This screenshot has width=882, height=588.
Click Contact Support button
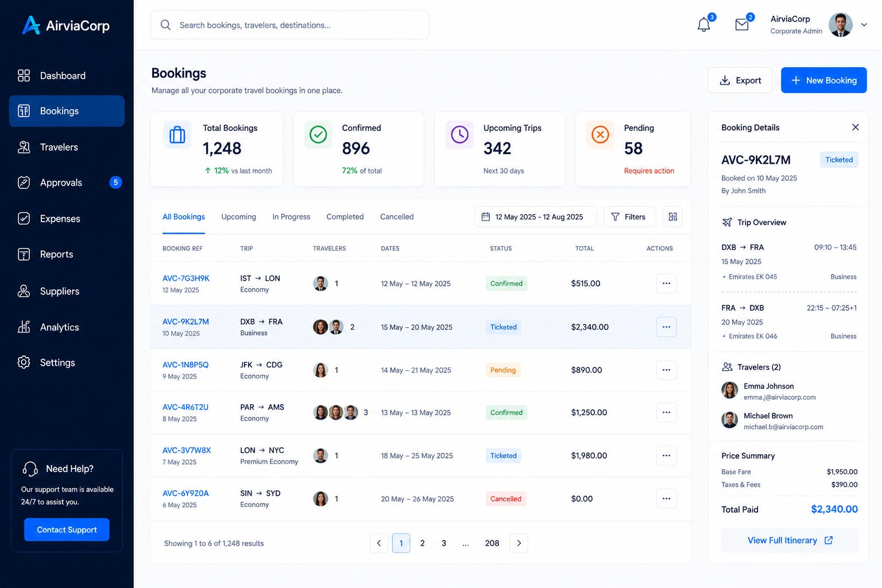coord(67,529)
